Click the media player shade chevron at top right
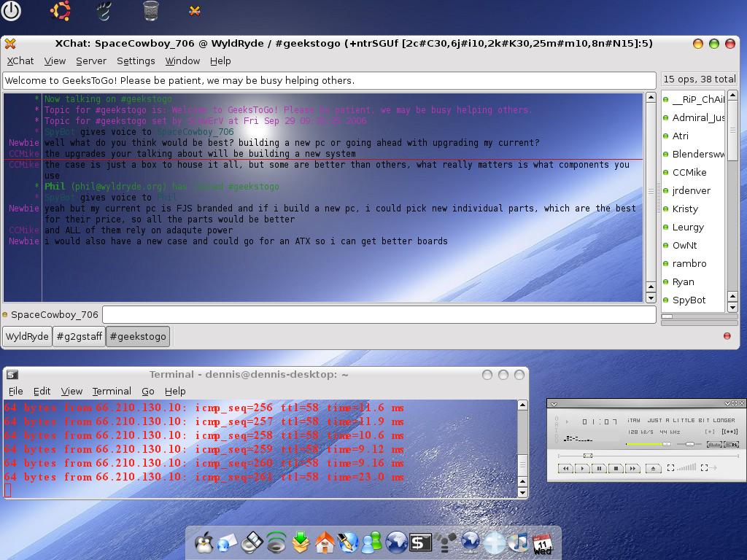This screenshot has height=560, width=747. 727,404
